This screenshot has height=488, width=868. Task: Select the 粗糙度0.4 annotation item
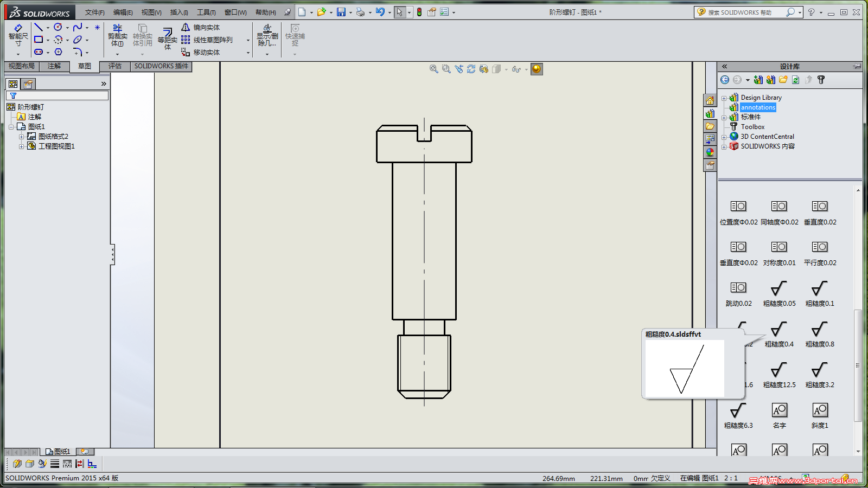779,334
